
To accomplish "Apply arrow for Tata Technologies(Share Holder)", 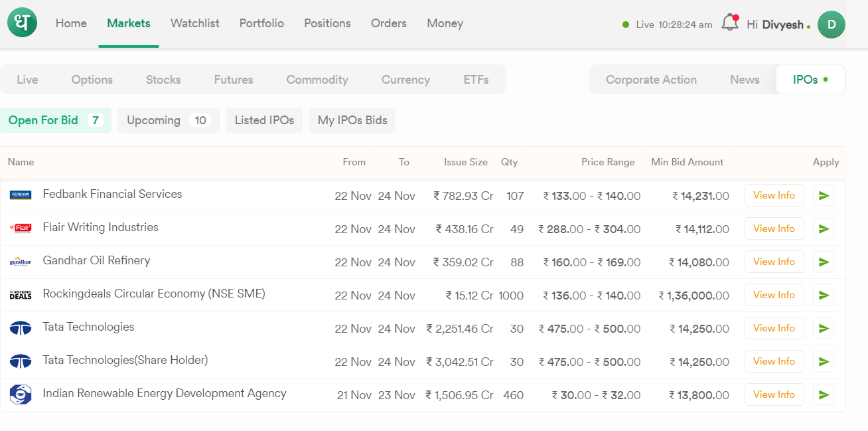I will pyautogui.click(x=824, y=361).
